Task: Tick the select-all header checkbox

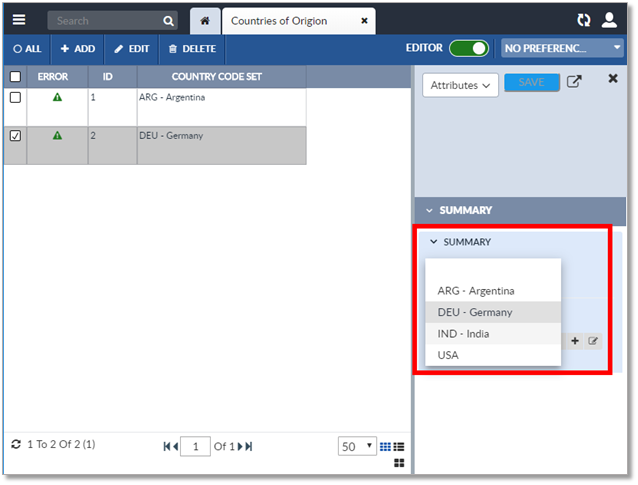Action: click(x=15, y=76)
